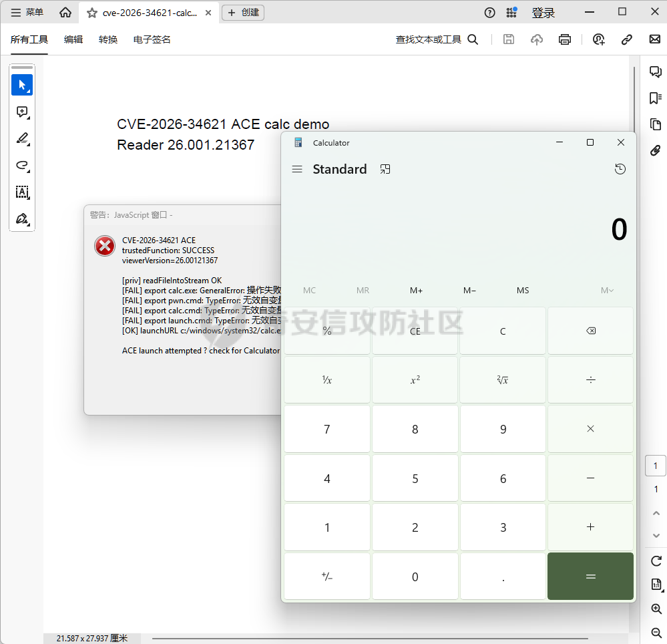Select the arrow selection tool

tap(22, 85)
